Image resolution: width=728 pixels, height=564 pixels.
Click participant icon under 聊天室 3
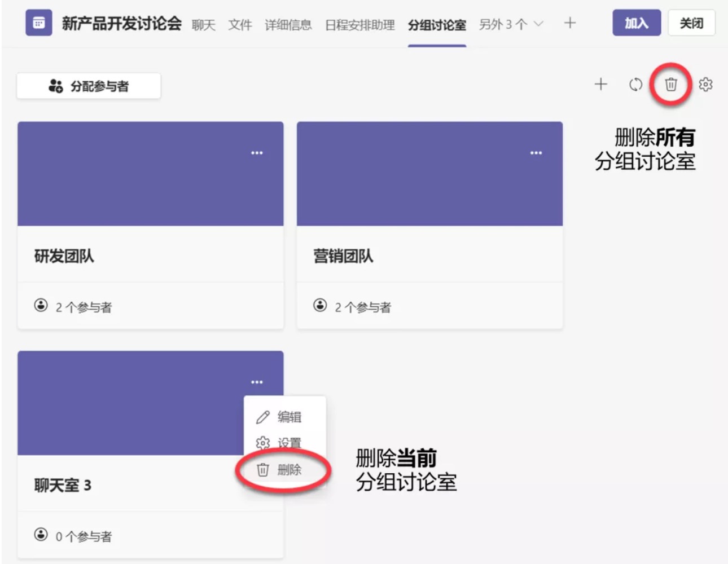pos(41,535)
